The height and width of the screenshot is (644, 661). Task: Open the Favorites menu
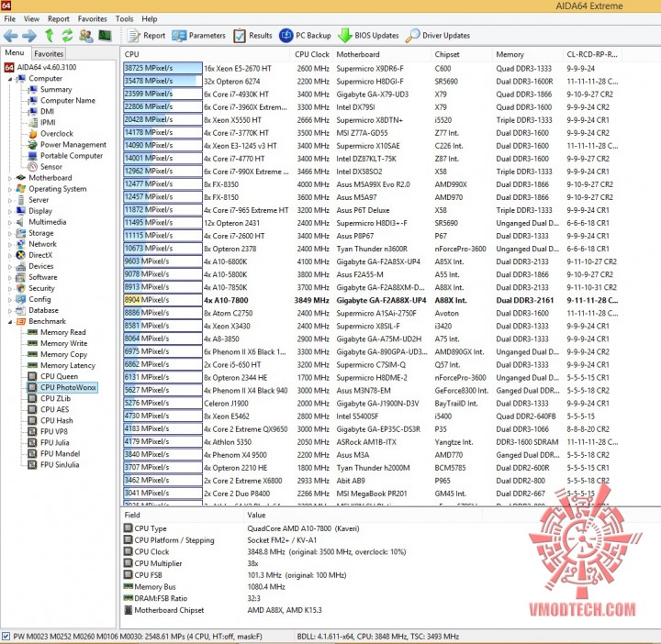point(93,19)
